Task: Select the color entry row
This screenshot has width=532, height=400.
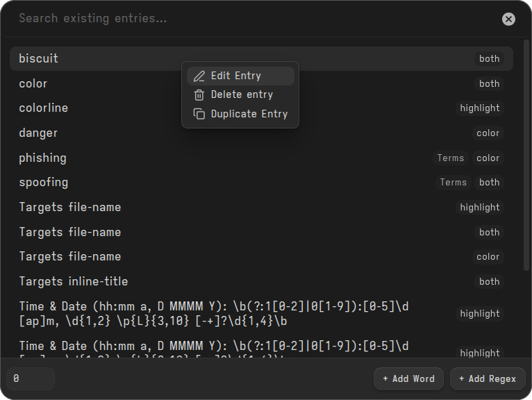Action: (x=261, y=83)
